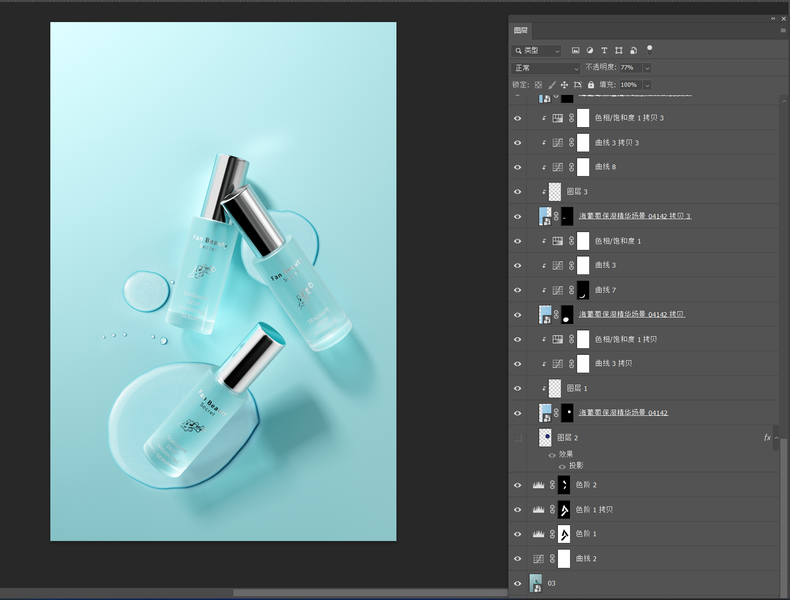Filter layers by adjustment layer type
Viewport: 790px width, 600px height.
[x=589, y=50]
